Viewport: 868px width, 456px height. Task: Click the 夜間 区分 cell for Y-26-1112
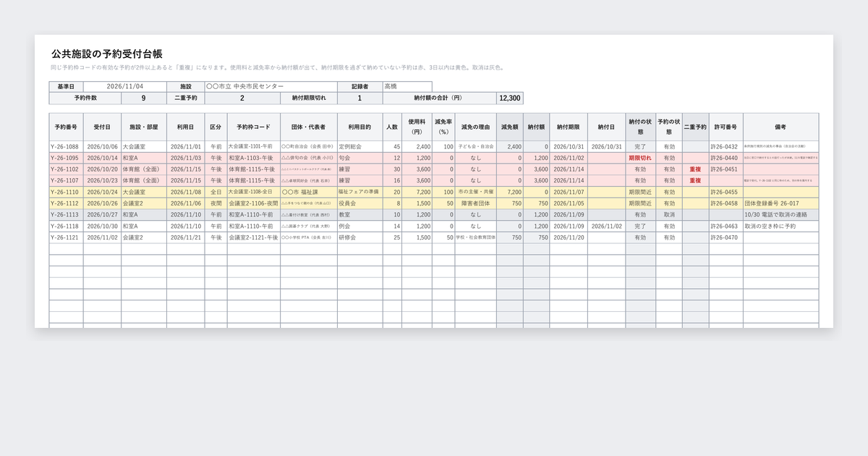tap(216, 203)
